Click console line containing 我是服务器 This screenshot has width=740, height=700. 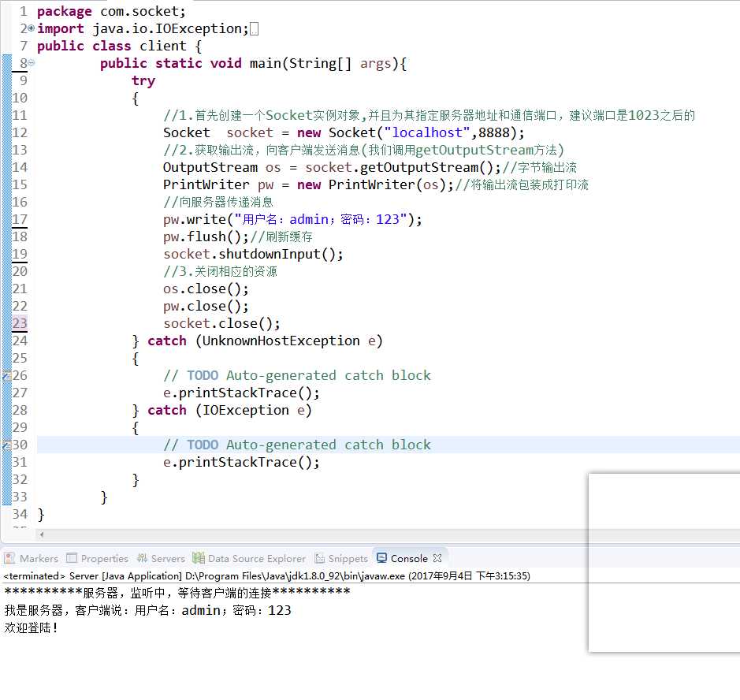pyautogui.click(x=147, y=611)
